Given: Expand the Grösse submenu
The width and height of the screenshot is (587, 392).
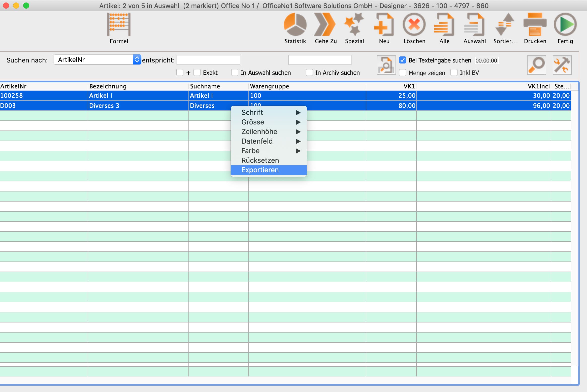Looking at the screenshot, I should [x=269, y=122].
